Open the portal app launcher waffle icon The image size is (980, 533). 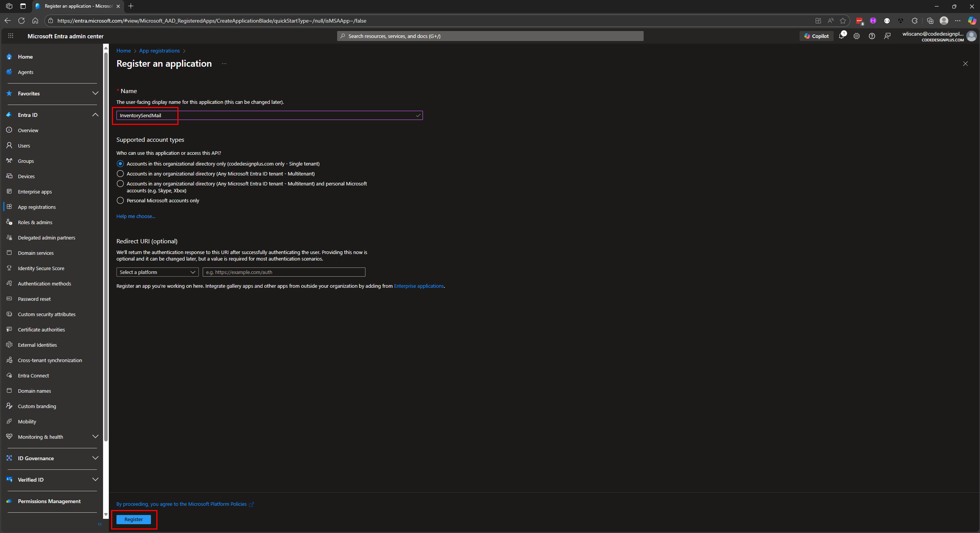pyautogui.click(x=11, y=36)
